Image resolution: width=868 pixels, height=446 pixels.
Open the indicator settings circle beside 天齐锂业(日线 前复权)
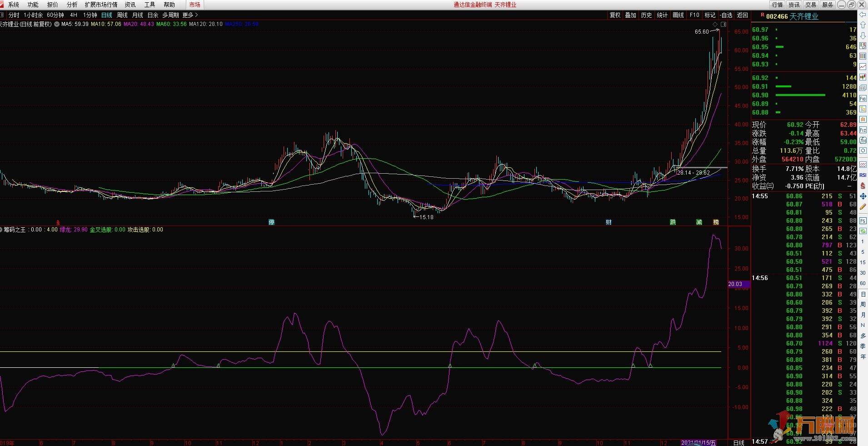[x=57, y=24]
